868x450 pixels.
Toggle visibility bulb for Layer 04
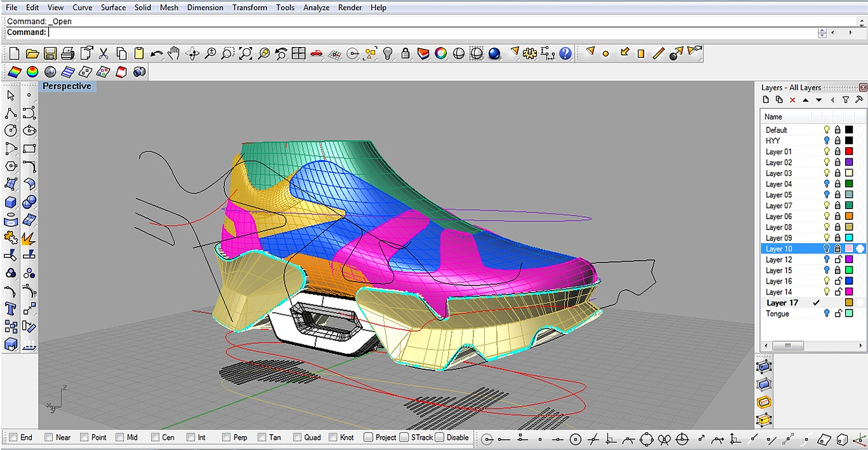tap(827, 184)
